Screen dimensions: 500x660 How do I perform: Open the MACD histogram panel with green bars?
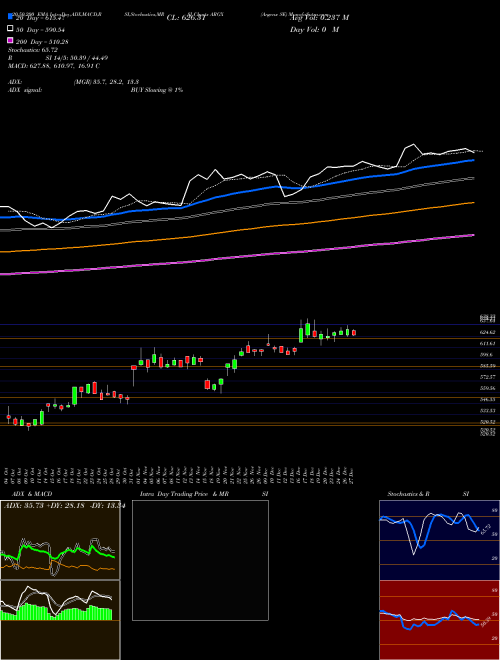click(60, 620)
